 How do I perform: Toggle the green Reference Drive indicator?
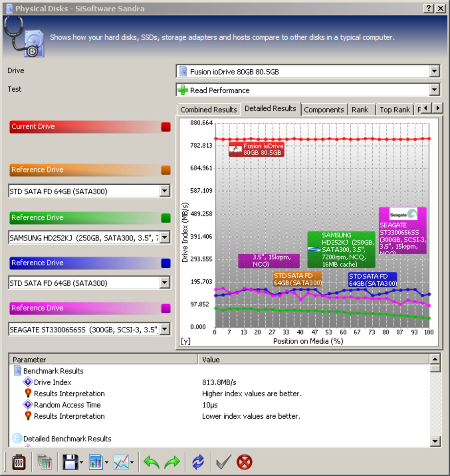tap(166, 218)
